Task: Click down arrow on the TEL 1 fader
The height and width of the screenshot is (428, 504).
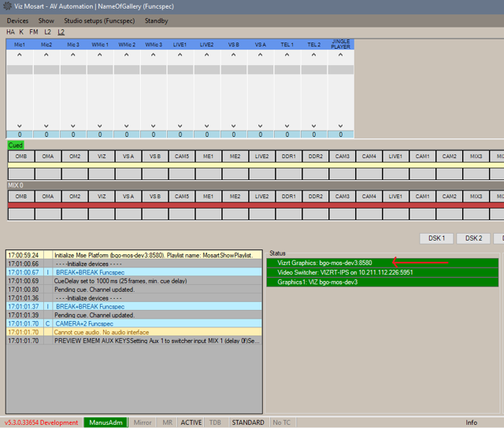Action: (287, 125)
